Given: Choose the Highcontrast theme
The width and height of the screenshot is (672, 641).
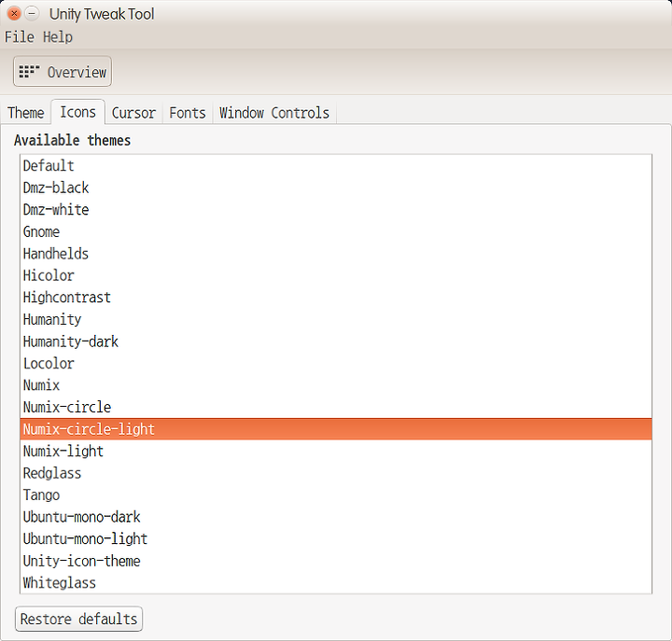Looking at the screenshot, I should click(336, 298).
